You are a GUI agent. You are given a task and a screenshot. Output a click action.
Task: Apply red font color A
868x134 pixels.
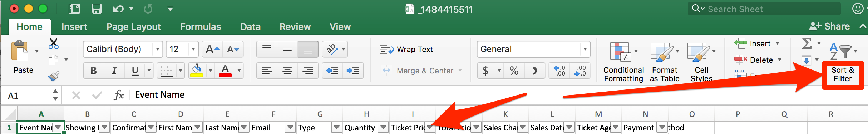coord(225,71)
